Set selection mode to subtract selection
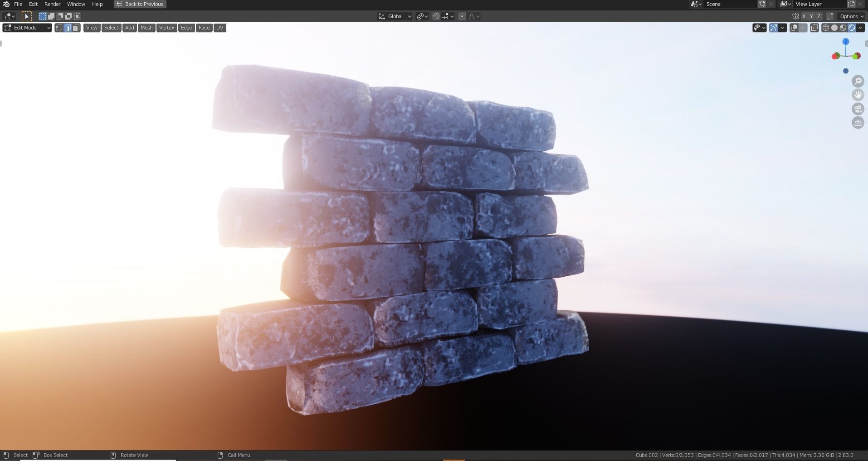Screen dimensions: 868x461 pyautogui.click(x=60, y=16)
